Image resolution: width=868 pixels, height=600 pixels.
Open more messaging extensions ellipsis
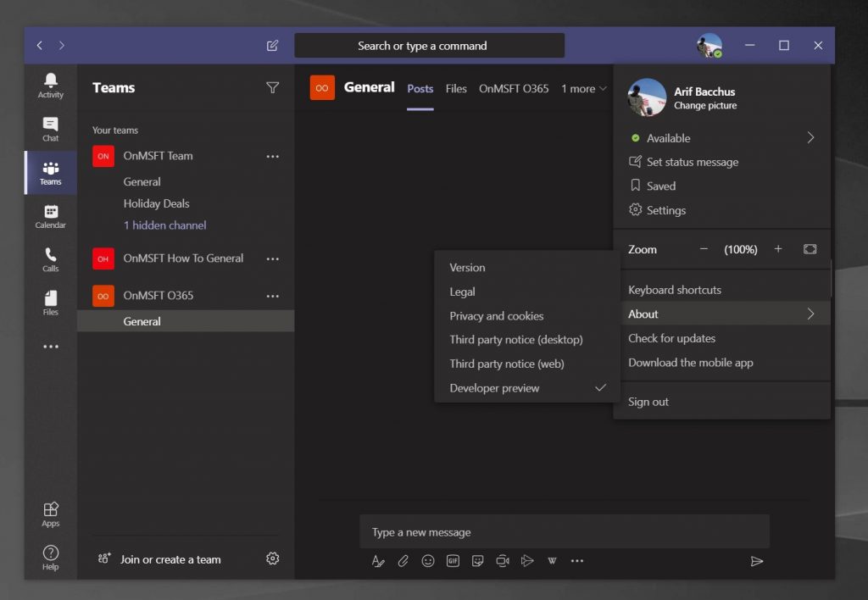pos(576,561)
